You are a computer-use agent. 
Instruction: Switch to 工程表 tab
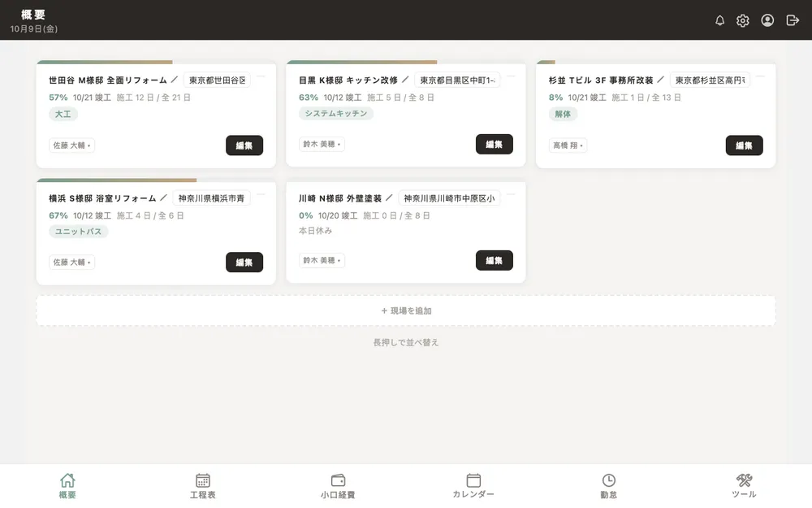pyautogui.click(x=202, y=486)
